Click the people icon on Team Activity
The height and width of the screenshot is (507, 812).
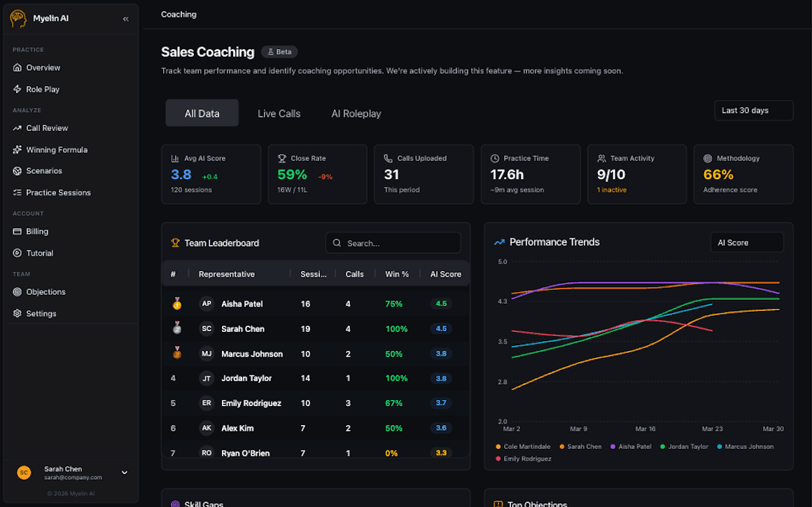(601, 158)
